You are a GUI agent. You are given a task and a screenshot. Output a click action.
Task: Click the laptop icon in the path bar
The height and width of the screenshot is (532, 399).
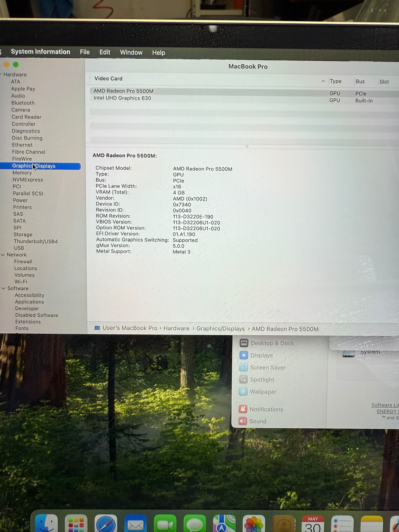point(97,328)
